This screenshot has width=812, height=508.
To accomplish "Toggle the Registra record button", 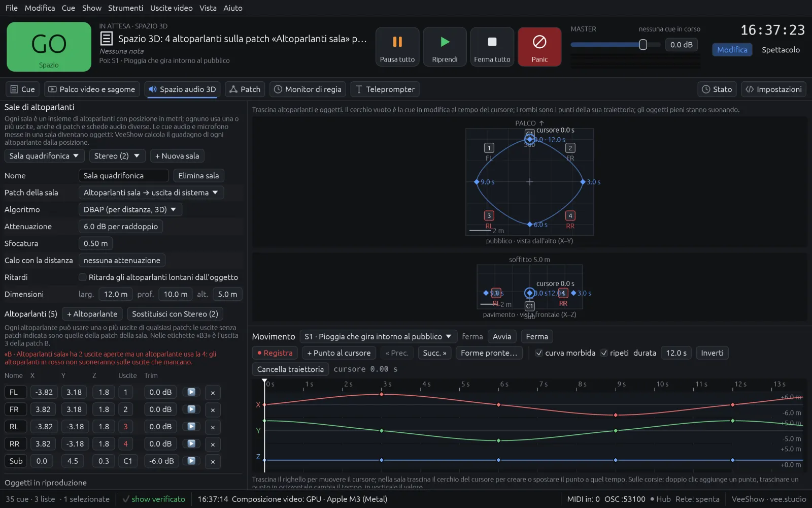I will [x=275, y=353].
